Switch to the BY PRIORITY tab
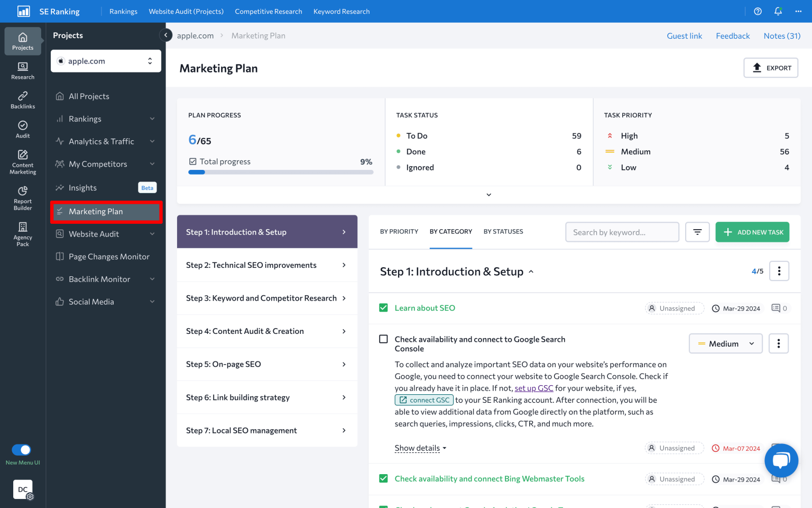Screen dimensions: 812x508 (x=399, y=232)
